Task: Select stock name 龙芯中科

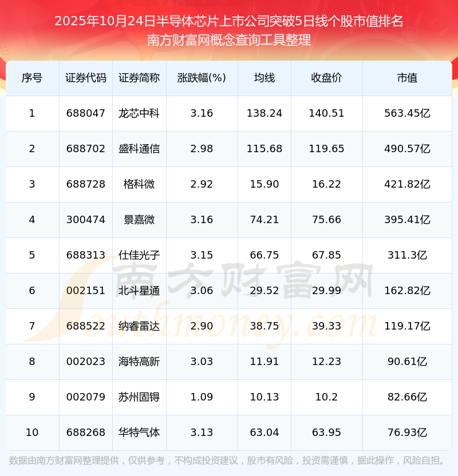Action: pyautogui.click(x=139, y=113)
